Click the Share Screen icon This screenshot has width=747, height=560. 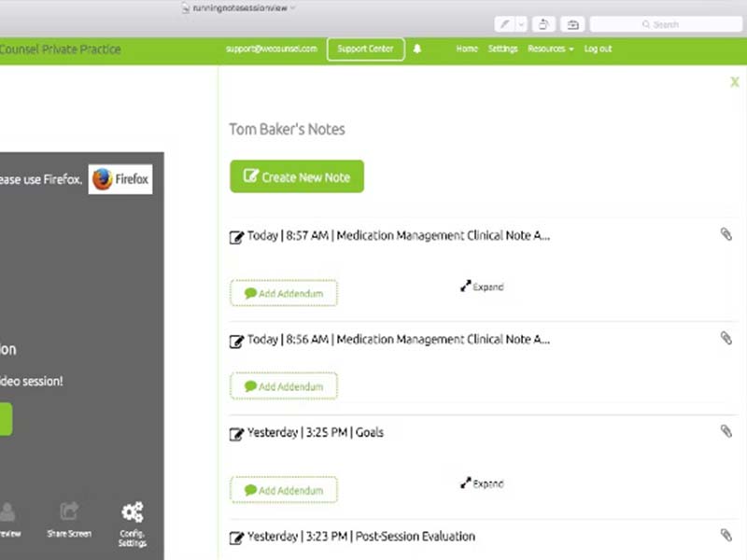tap(69, 511)
